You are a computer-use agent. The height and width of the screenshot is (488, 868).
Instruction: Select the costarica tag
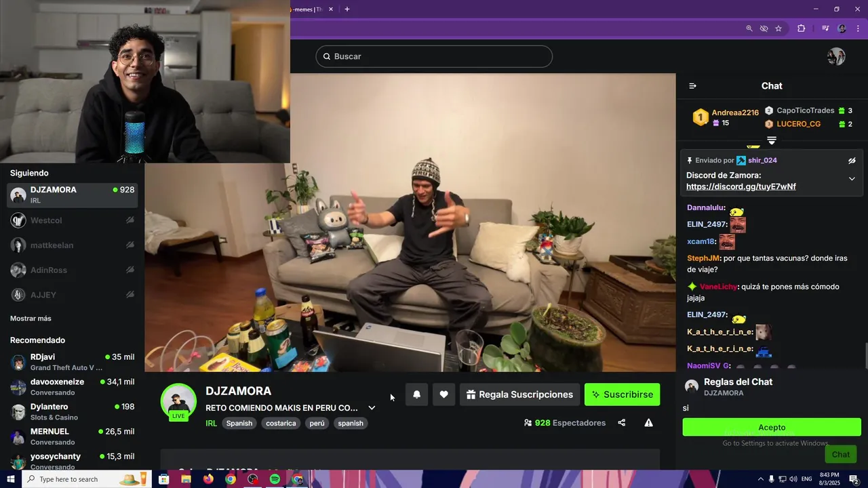point(281,423)
